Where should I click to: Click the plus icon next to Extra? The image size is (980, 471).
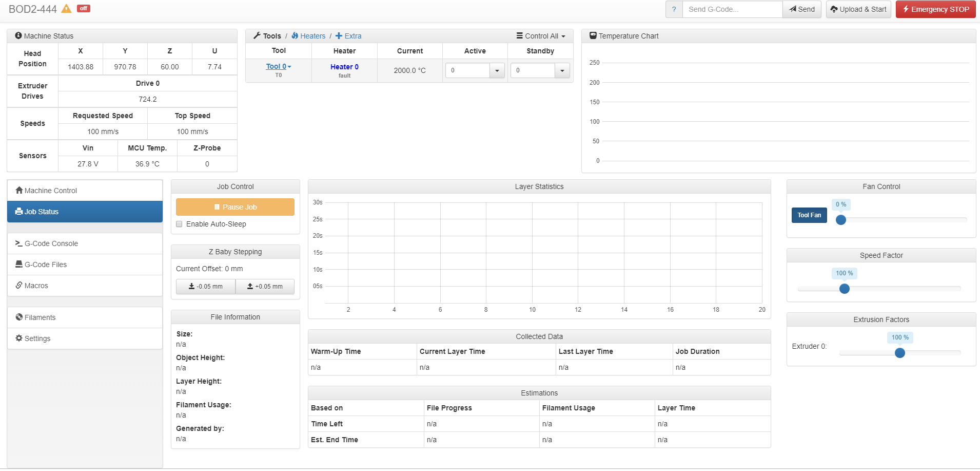(x=339, y=35)
